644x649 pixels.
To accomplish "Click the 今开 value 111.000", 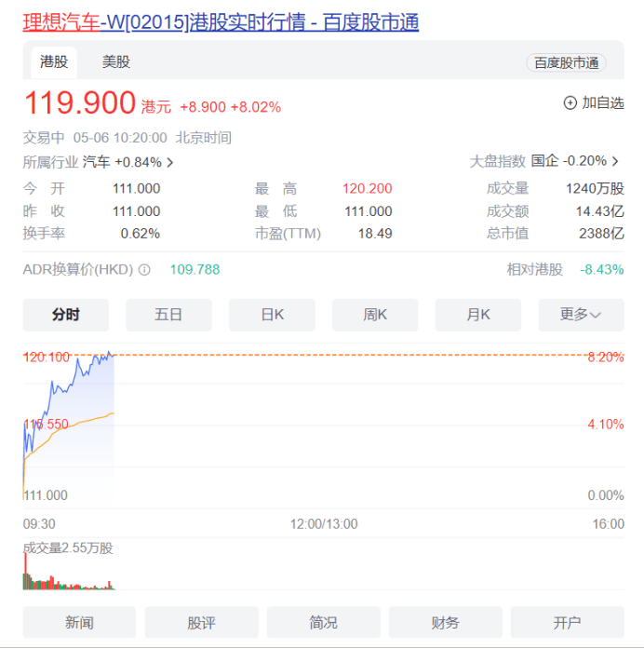I will (x=136, y=189).
